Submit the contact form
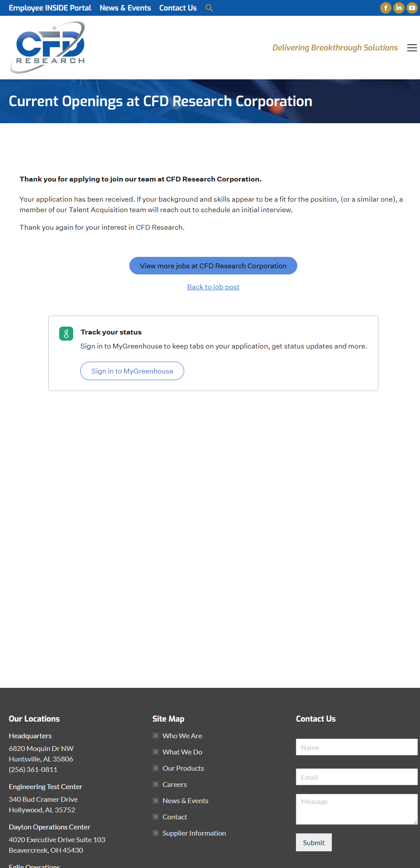The height and width of the screenshot is (868, 420). 314,843
